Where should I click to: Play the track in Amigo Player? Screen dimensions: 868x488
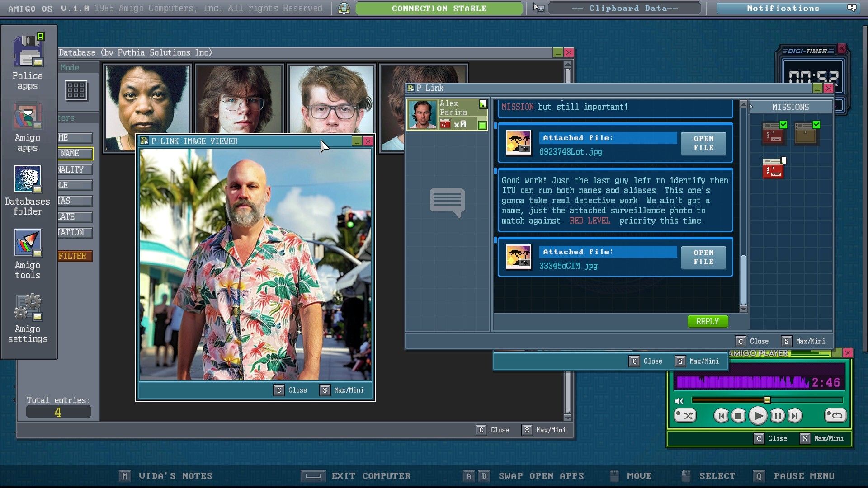758,416
